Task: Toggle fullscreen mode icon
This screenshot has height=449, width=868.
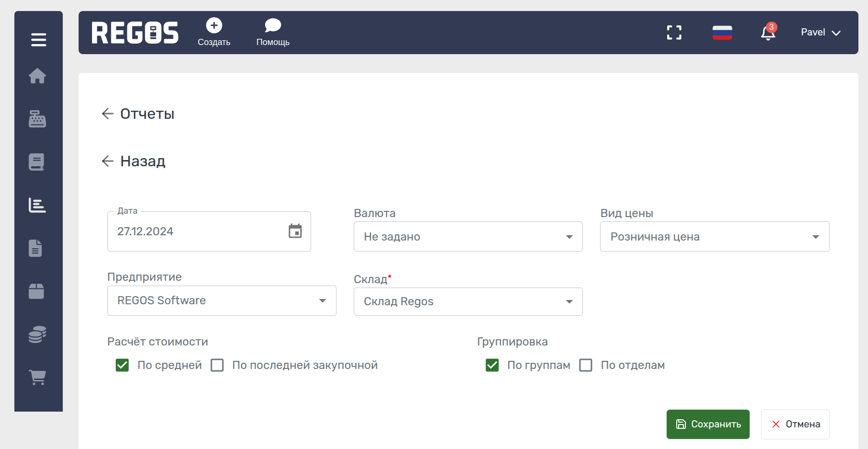Action: [674, 33]
